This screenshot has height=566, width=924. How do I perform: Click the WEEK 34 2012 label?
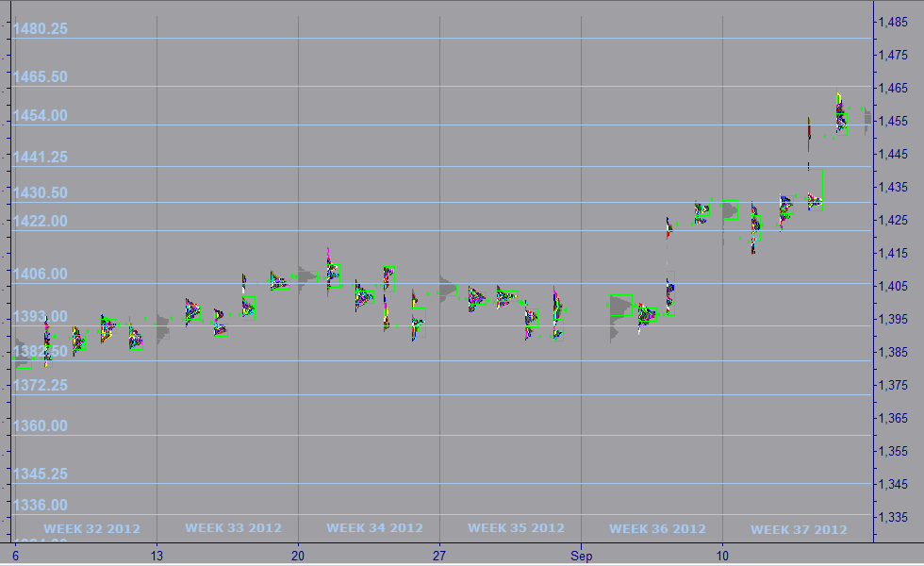[374, 528]
